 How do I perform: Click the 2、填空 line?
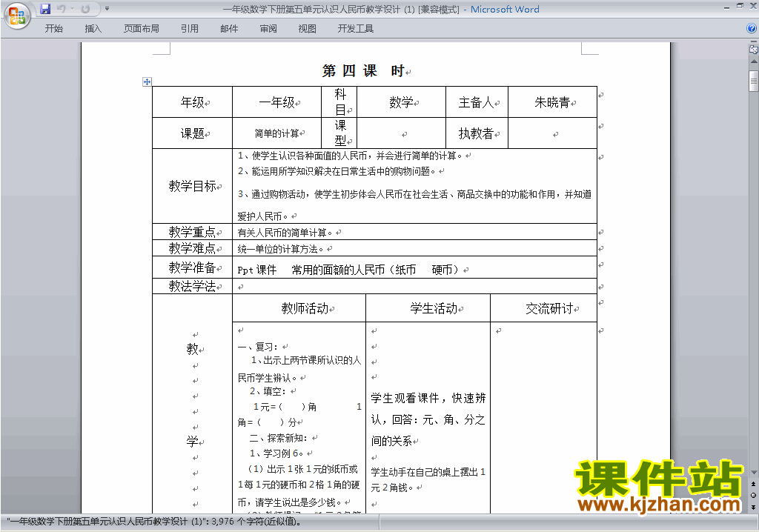click(268, 391)
